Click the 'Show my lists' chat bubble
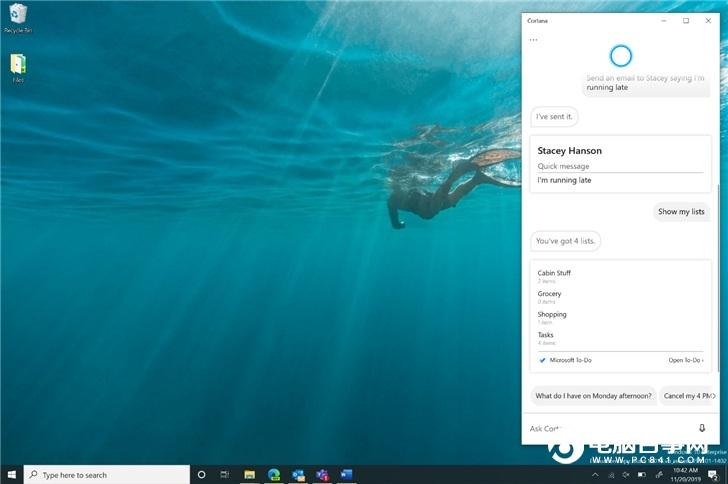 [681, 211]
